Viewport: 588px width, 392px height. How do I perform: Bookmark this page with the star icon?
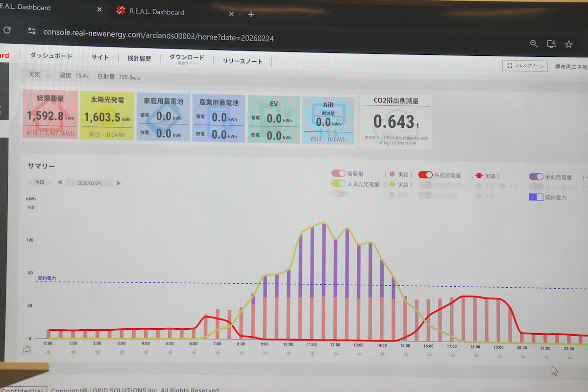(x=569, y=44)
